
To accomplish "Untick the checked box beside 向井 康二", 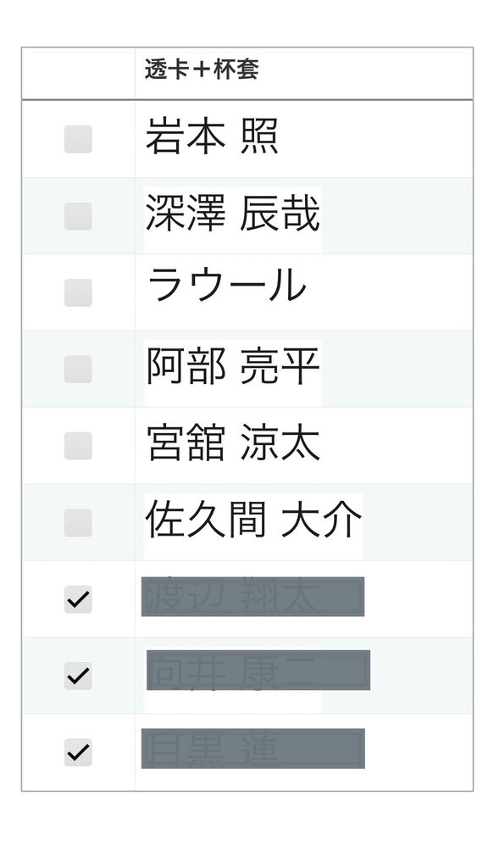I will click(78, 676).
